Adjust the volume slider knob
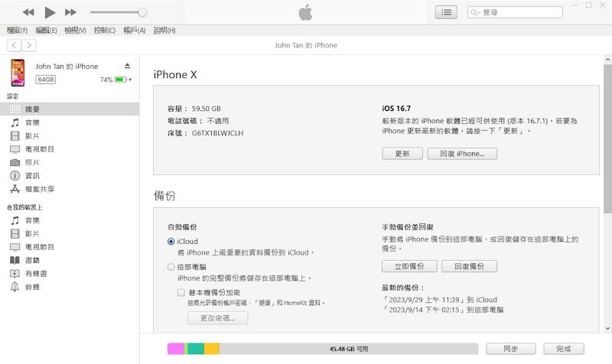Viewport: 612px width, 364px height. (x=142, y=12)
